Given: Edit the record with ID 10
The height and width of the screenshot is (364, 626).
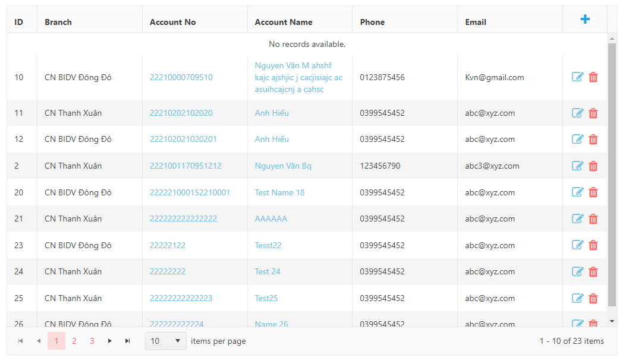Looking at the screenshot, I should pyautogui.click(x=577, y=77).
